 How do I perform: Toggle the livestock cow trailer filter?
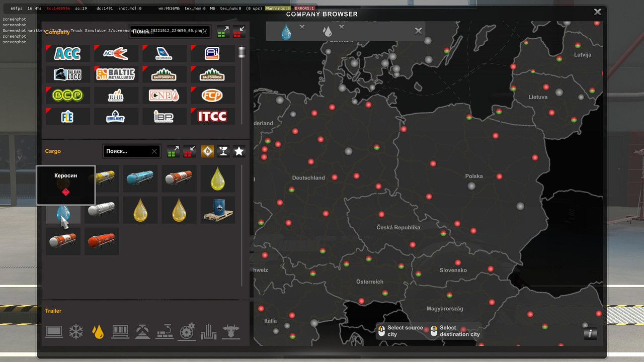[231, 332]
